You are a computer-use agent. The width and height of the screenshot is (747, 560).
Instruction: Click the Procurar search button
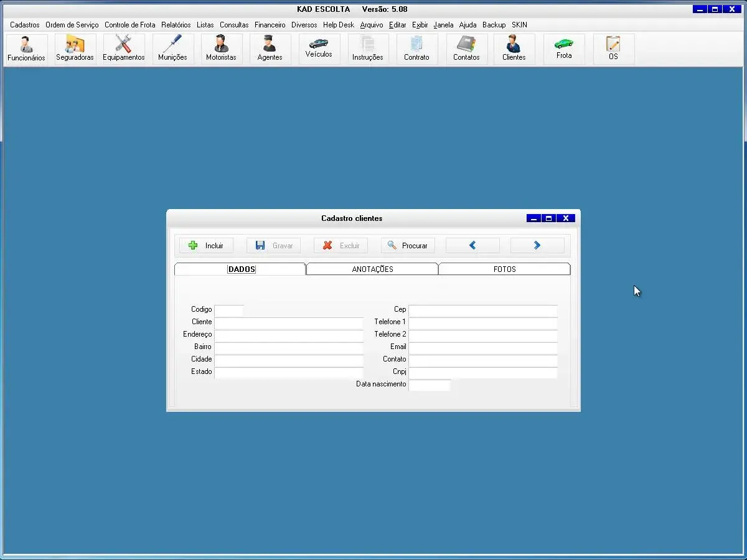pyautogui.click(x=408, y=246)
